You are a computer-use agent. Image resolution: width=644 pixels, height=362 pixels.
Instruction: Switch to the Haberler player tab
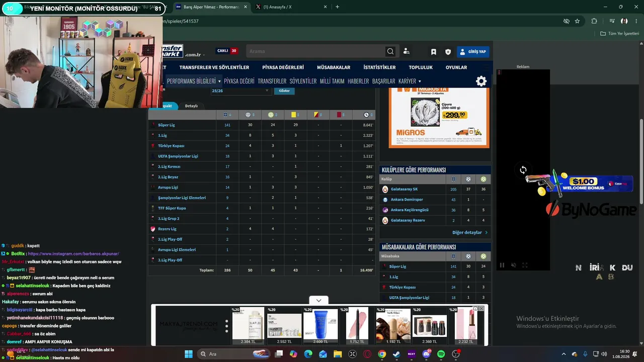coord(358,81)
